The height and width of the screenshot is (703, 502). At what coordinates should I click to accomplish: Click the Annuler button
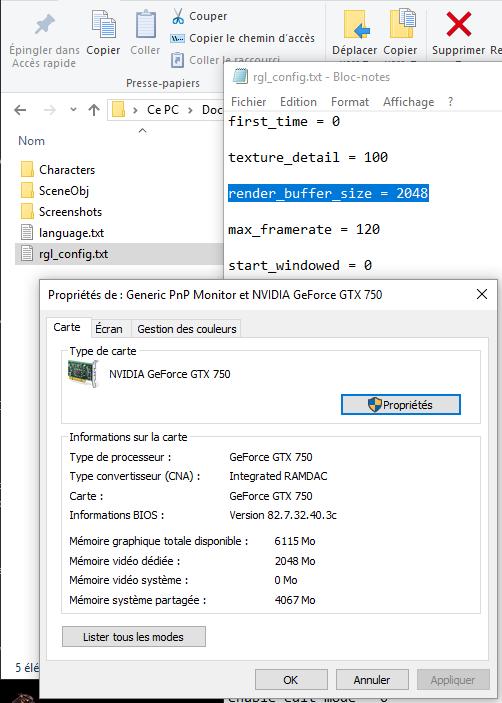[372, 680]
